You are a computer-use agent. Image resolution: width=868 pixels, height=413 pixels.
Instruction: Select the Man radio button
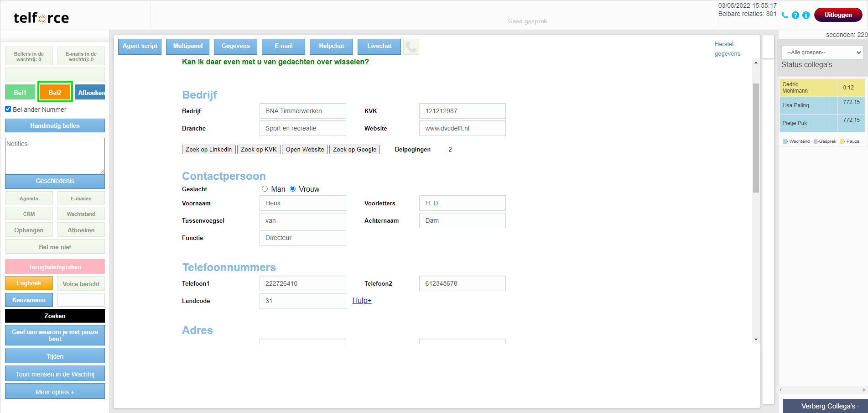pyautogui.click(x=265, y=189)
